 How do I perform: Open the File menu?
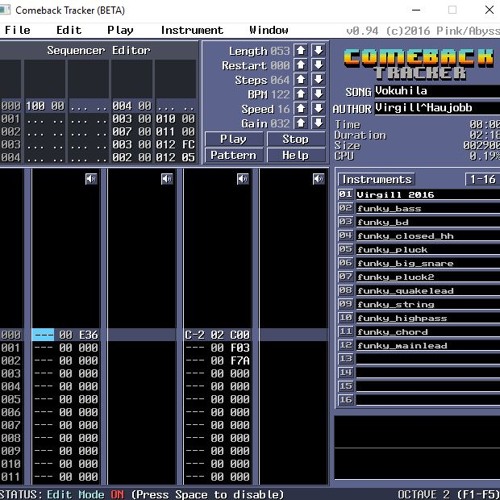tap(17, 30)
